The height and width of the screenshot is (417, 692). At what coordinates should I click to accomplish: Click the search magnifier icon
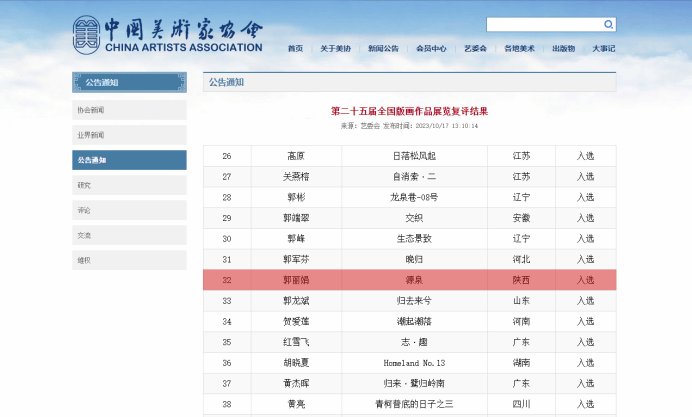(609, 25)
